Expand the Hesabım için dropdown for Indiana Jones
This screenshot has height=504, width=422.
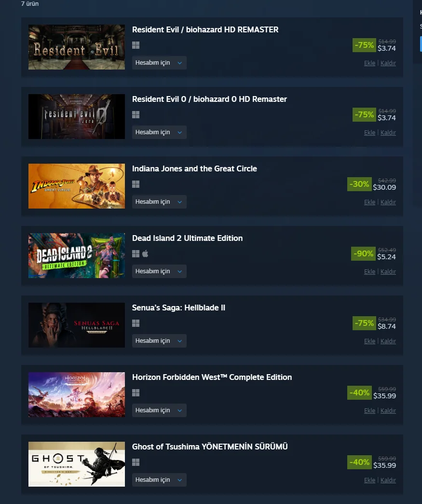(159, 201)
